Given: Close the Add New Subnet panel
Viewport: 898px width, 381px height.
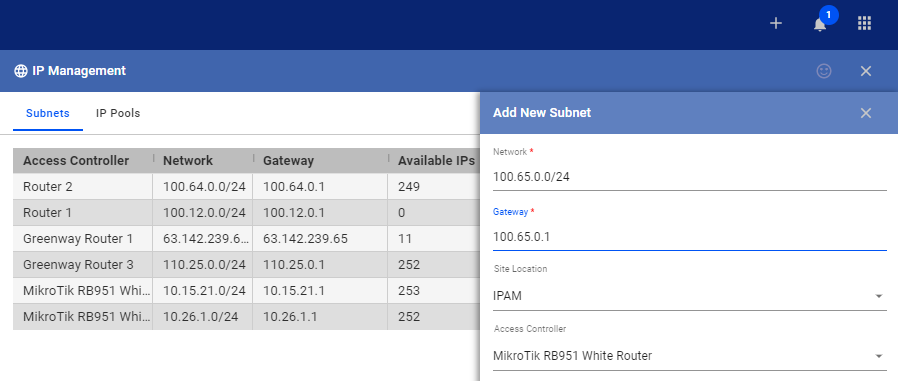Looking at the screenshot, I should (866, 113).
